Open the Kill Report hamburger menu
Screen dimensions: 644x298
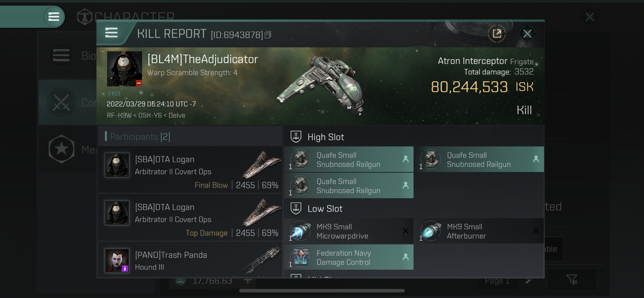(111, 33)
